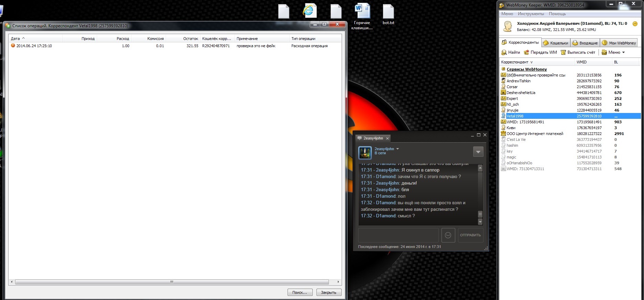Click the orange status icon of the operation row

(x=13, y=45)
